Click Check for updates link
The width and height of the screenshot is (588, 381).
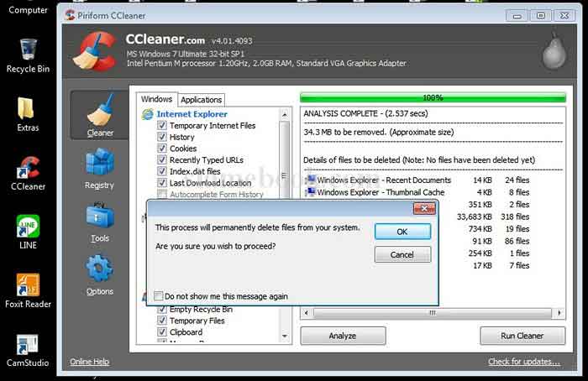tap(524, 362)
